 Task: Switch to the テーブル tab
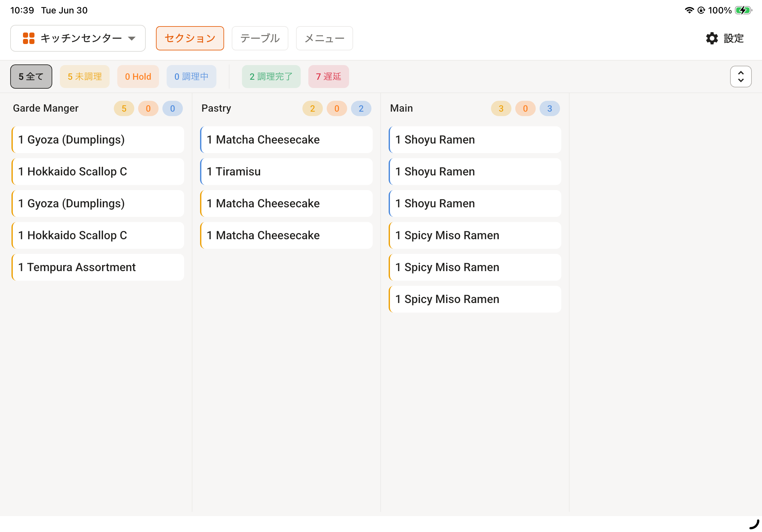pyautogui.click(x=260, y=38)
